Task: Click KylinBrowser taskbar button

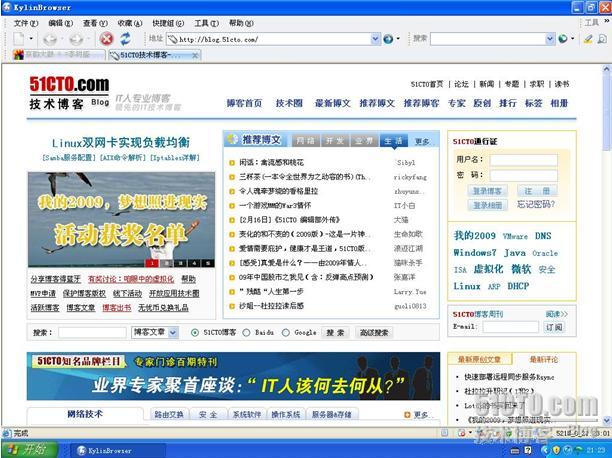Action: 117,451
